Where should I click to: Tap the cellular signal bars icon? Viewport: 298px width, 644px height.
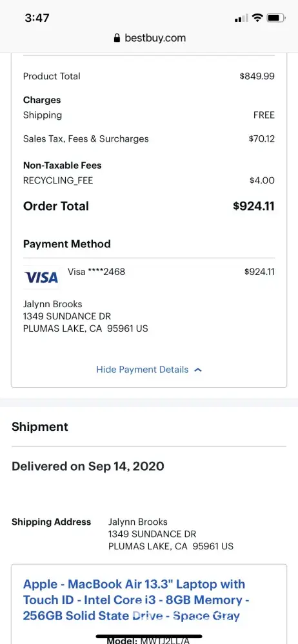coord(241,18)
